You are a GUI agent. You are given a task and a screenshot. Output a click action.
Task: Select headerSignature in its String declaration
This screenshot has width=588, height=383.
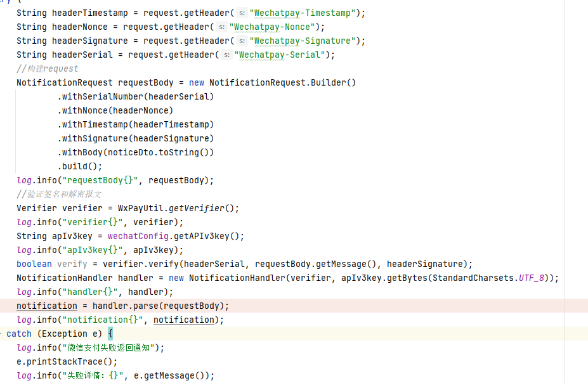[x=89, y=41]
